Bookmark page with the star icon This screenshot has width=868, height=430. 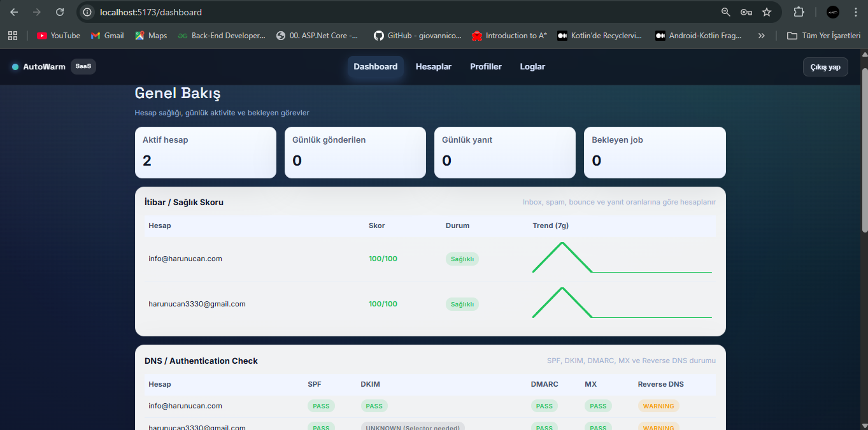coord(767,12)
